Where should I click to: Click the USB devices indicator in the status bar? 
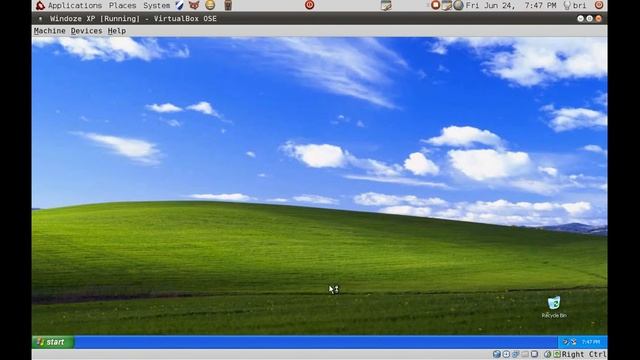525,354
